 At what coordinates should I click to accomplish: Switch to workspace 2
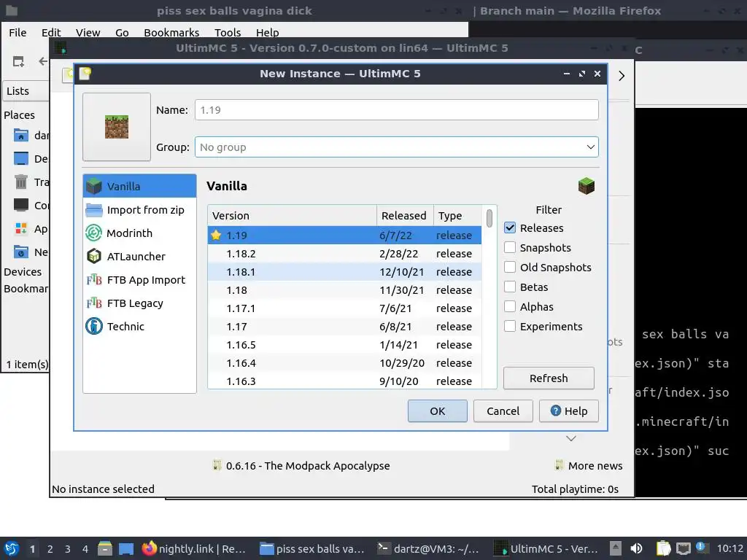[x=50, y=549]
